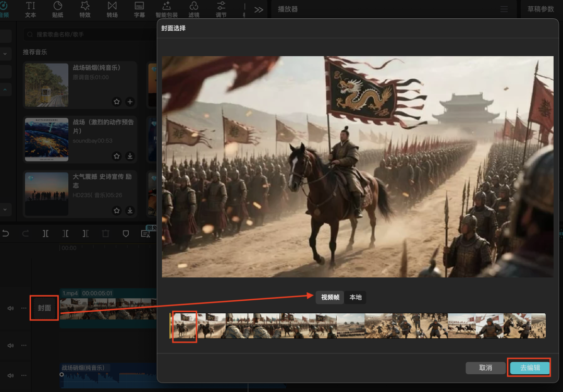
Task: Trim clip left of the playhead
Action: (x=65, y=234)
